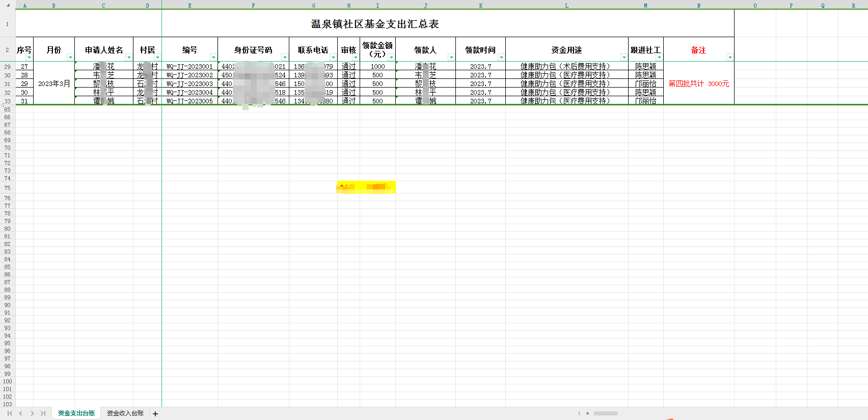Click 健康助力包（术后费用支持） cell
This screenshot has height=420, width=868.
tap(567, 67)
